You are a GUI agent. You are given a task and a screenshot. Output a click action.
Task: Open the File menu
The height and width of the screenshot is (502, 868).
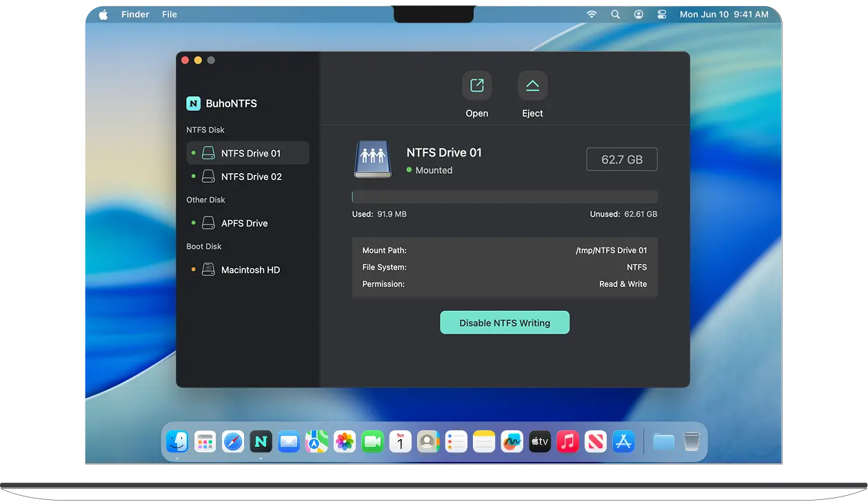click(x=170, y=14)
